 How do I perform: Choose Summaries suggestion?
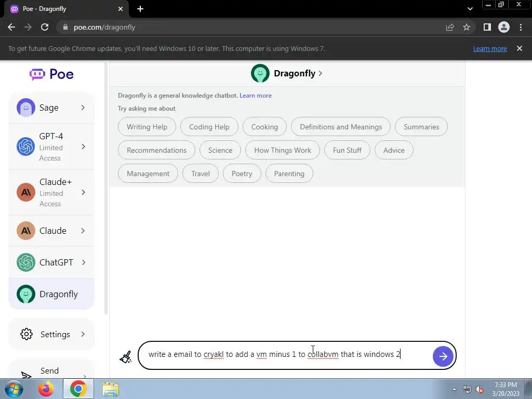click(x=421, y=127)
